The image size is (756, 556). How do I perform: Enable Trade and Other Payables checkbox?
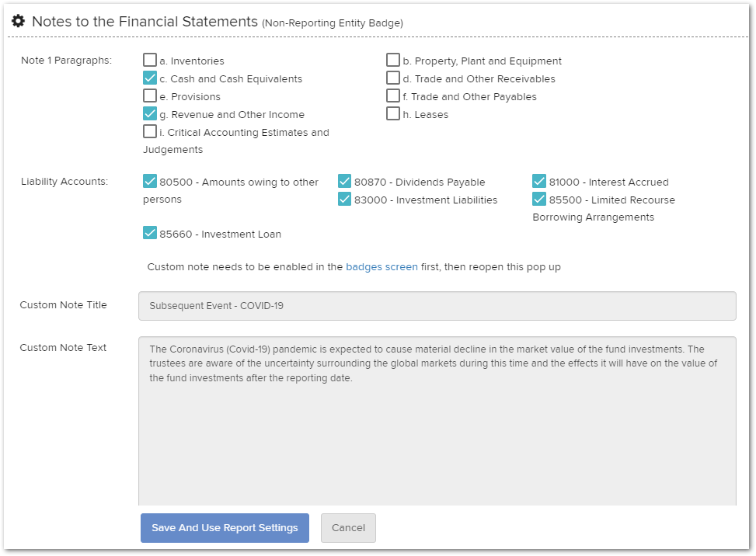click(393, 96)
